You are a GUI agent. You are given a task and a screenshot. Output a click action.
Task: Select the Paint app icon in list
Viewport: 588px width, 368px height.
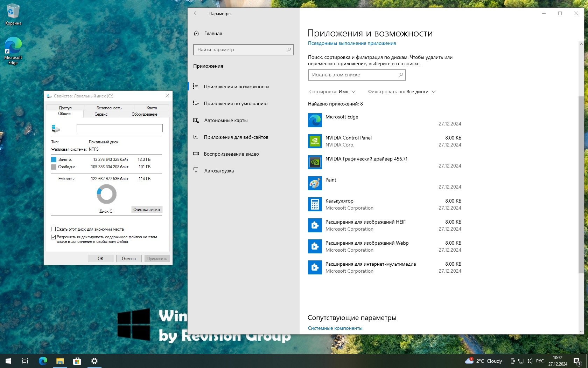[315, 183]
